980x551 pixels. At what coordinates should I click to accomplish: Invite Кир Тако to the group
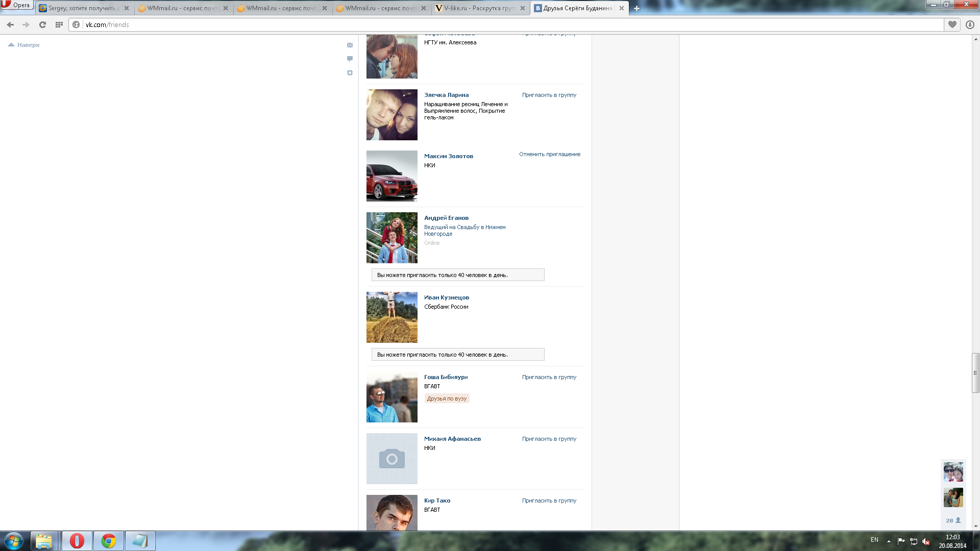pyautogui.click(x=549, y=500)
